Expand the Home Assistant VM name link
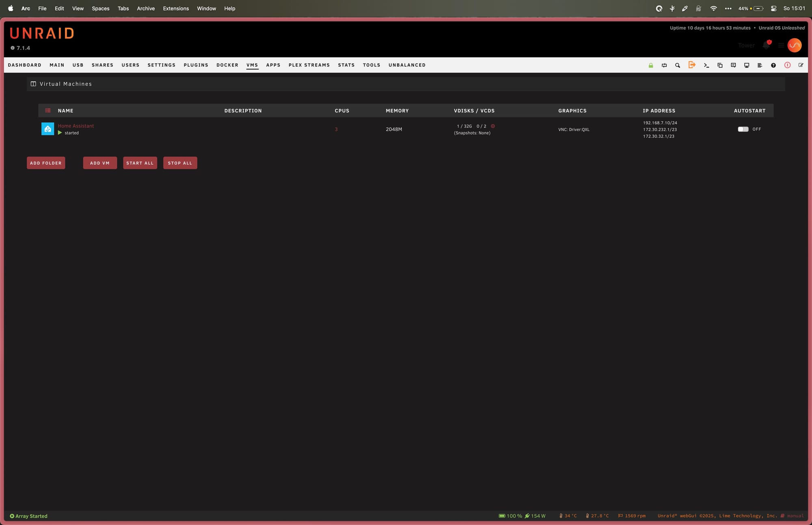Viewport: 812px width, 525px height. click(x=76, y=126)
